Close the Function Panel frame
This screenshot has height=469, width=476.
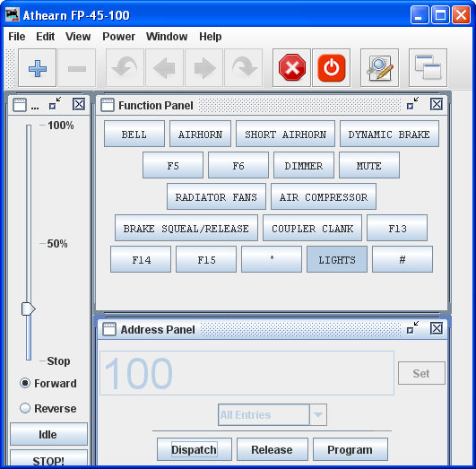[437, 104]
